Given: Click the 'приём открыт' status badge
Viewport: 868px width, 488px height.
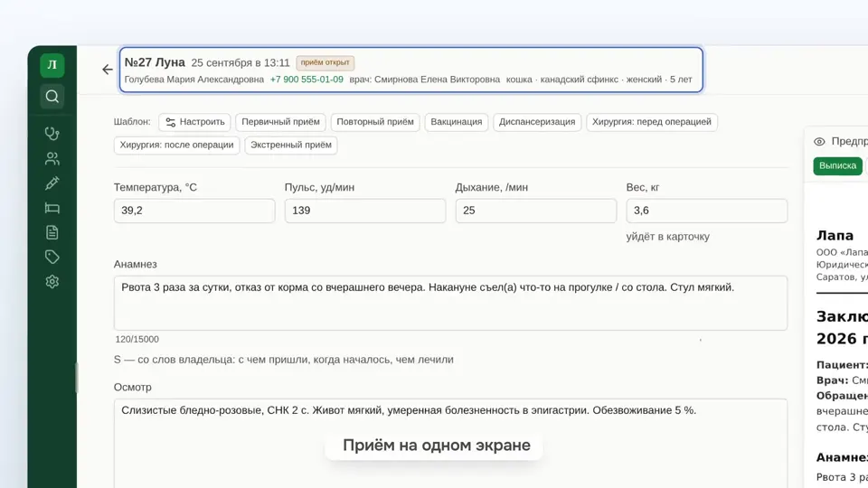Looking at the screenshot, I should click(x=325, y=62).
